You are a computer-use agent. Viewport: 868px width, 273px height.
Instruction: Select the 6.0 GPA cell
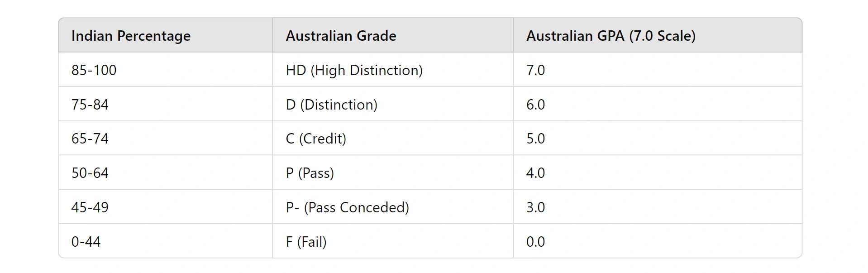coord(535,105)
